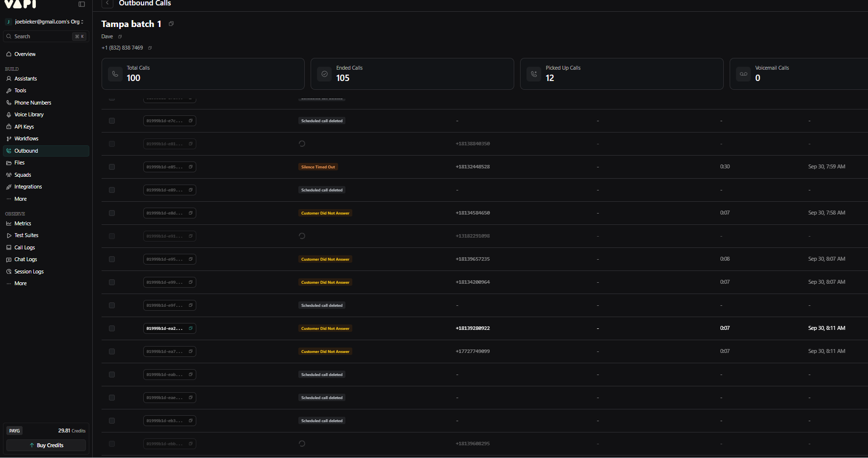
Task: Open Chat Logs
Action: (46, 259)
